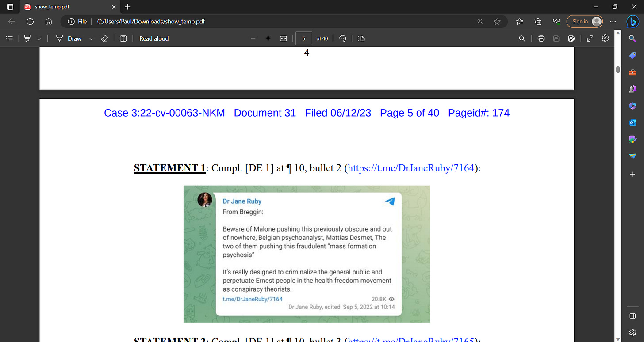Show PDF table of contents
This screenshot has width=644, height=342.
(x=9, y=38)
